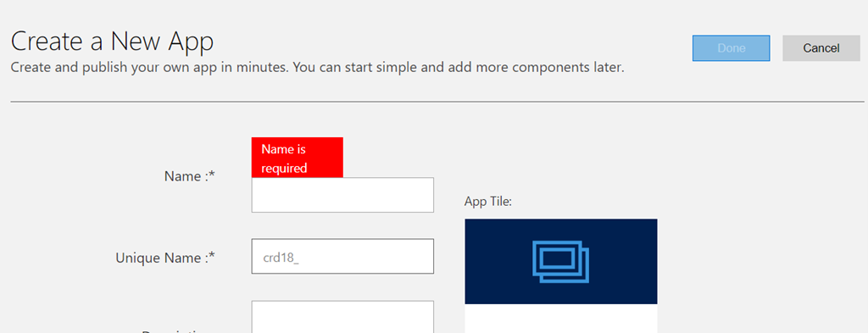Click the Description text box
Viewport: 868px width, 333px height.
pyautogui.click(x=342, y=317)
